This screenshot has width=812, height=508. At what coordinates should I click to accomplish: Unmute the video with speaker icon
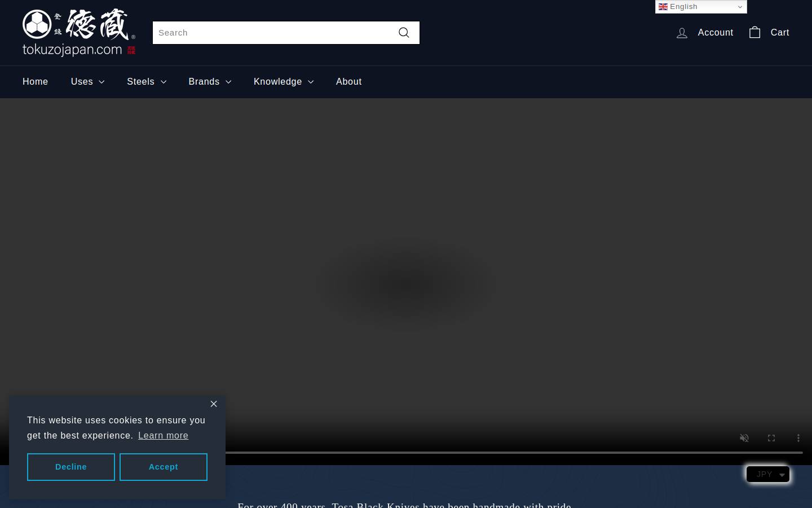744,438
